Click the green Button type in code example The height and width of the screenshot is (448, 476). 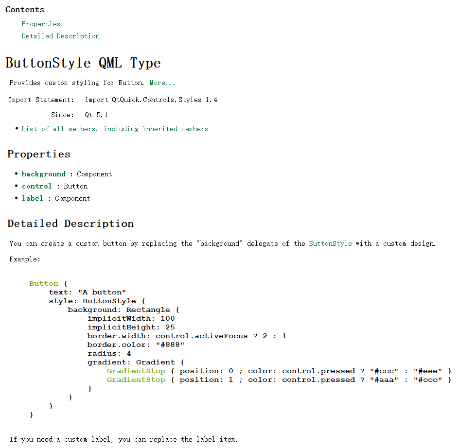point(43,283)
